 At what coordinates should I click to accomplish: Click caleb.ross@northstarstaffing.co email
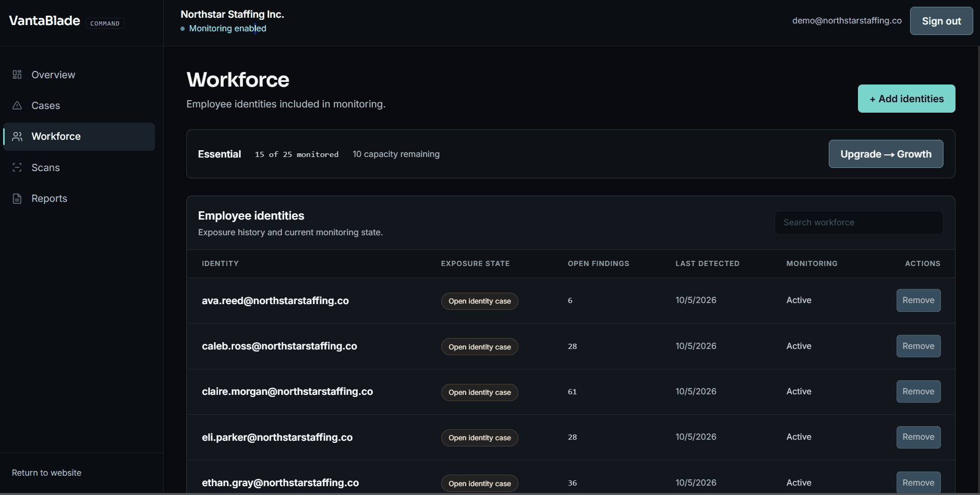(280, 346)
